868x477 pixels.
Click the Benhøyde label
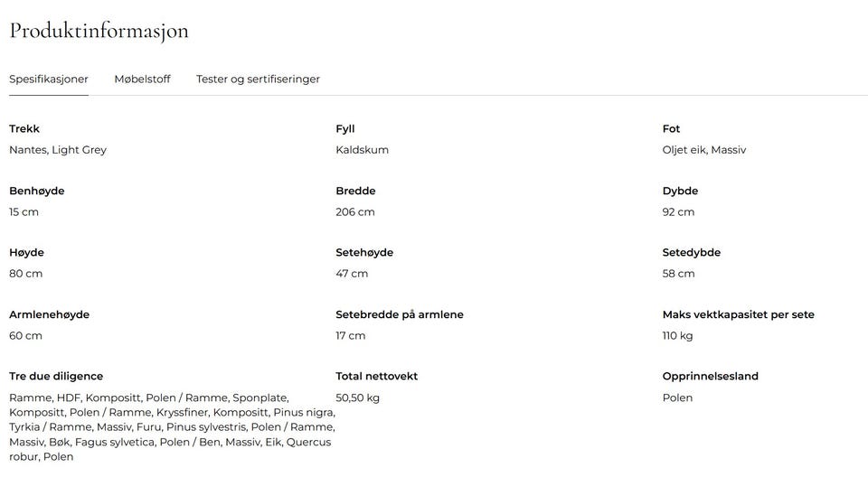37,191
